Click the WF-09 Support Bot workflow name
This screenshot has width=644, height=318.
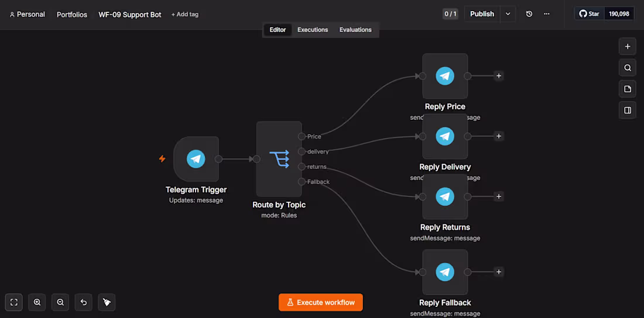pos(130,15)
